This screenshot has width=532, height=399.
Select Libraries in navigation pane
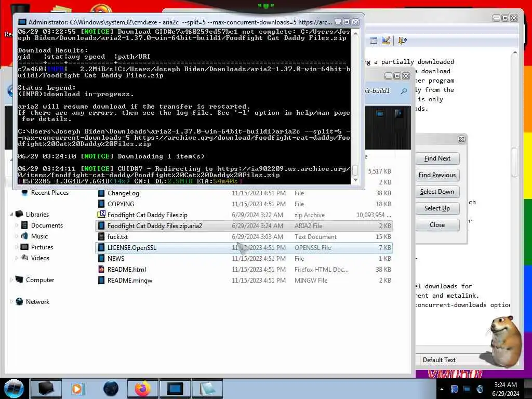[x=37, y=215]
